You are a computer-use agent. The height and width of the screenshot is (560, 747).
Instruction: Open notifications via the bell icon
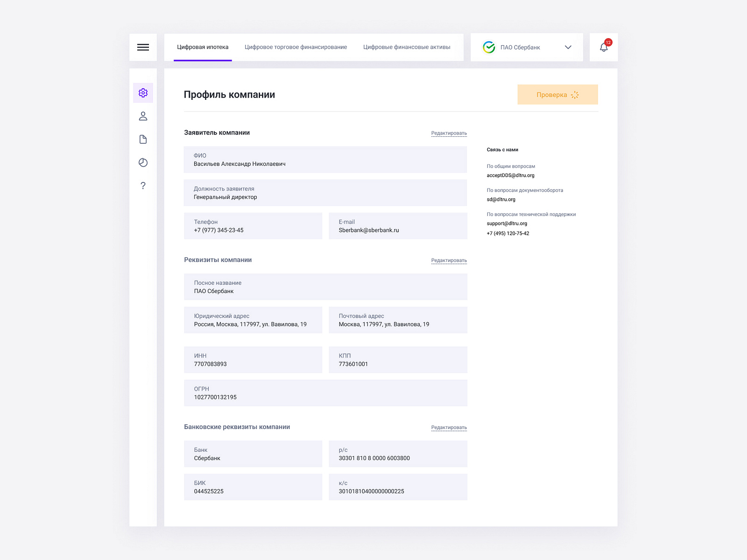tap(603, 48)
